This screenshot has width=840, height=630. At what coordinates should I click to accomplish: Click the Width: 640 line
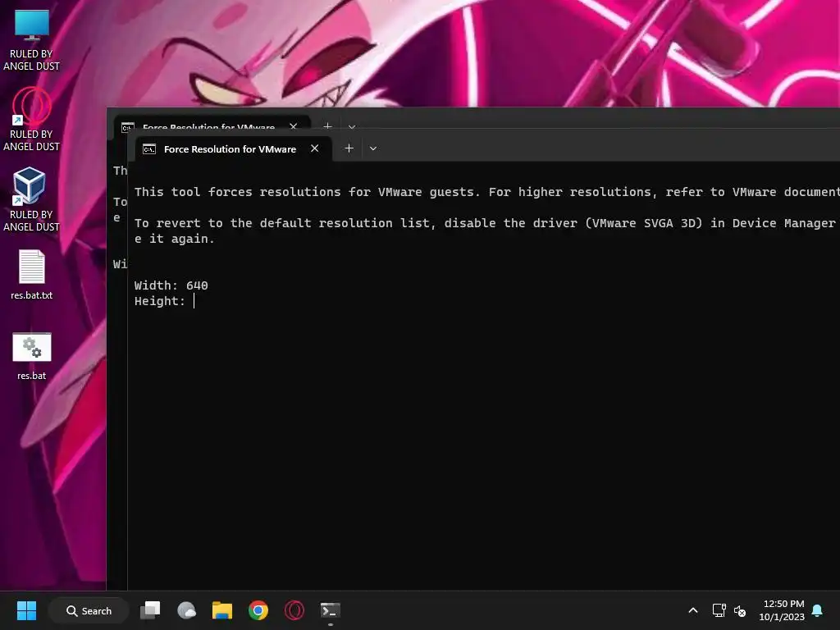[x=171, y=285]
